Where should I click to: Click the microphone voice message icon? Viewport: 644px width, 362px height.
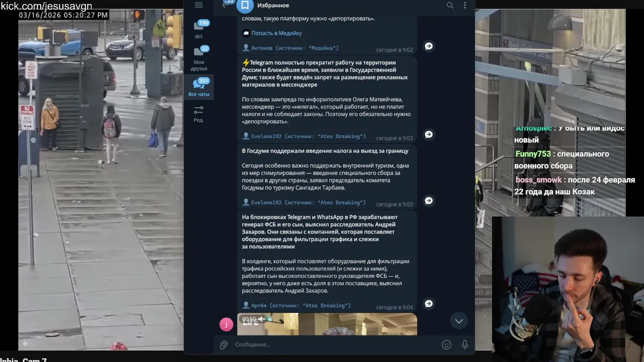click(x=465, y=344)
